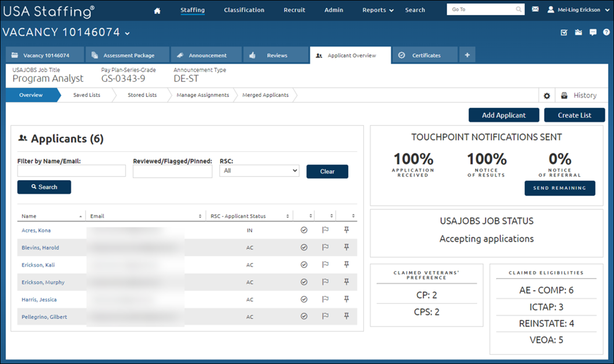
Task: Open the Saved Lists step
Action: [87, 95]
